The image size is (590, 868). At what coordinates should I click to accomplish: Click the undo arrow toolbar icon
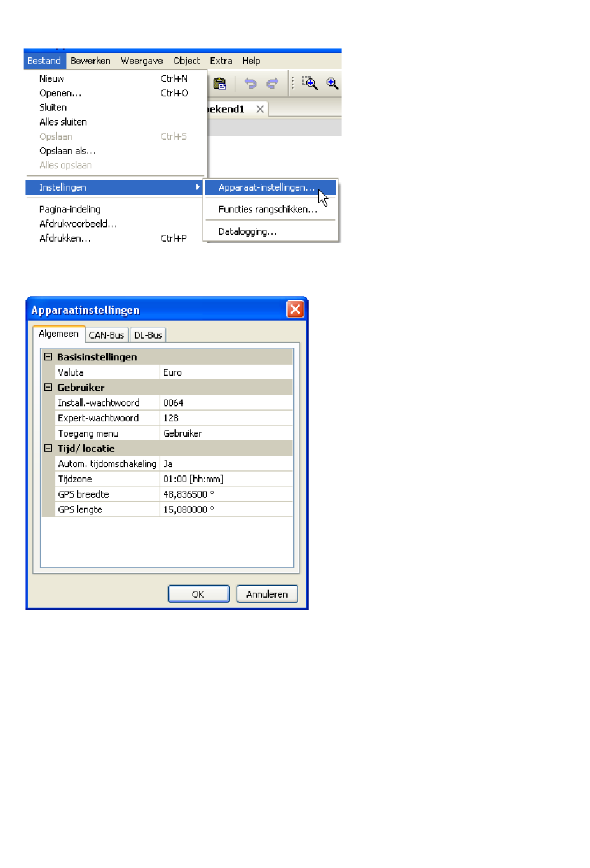(250, 83)
